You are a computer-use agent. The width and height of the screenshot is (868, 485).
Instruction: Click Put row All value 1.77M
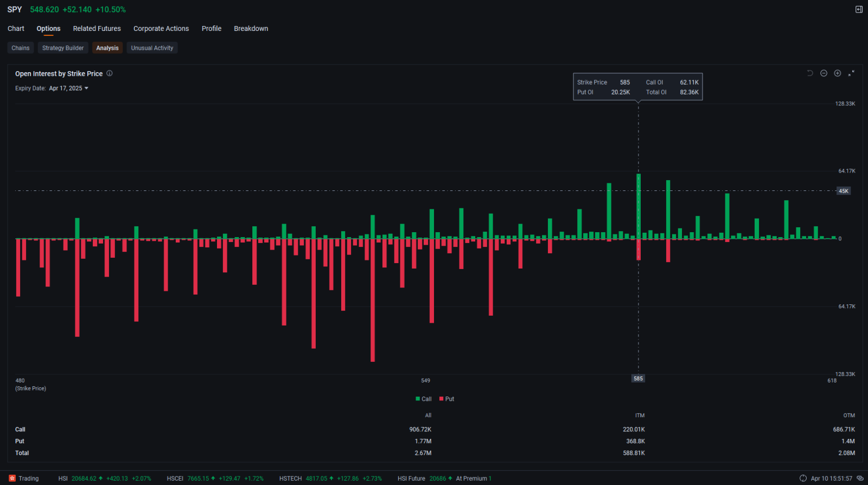[x=423, y=442]
